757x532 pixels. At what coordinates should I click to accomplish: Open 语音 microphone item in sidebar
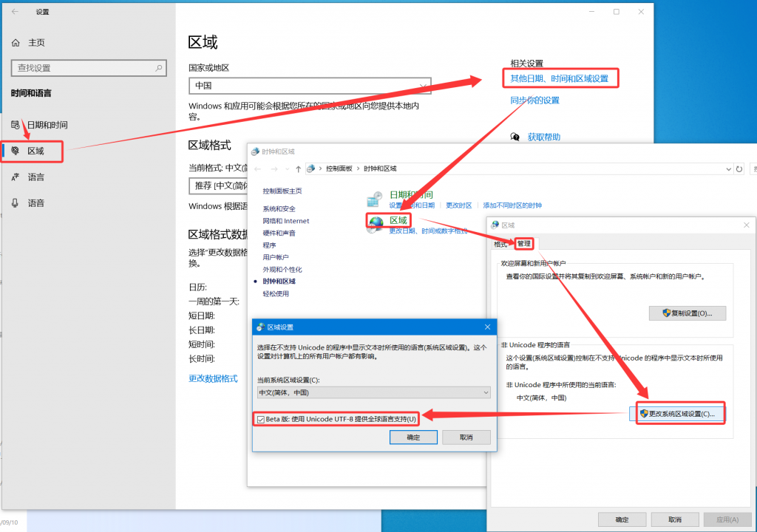click(x=28, y=203)
